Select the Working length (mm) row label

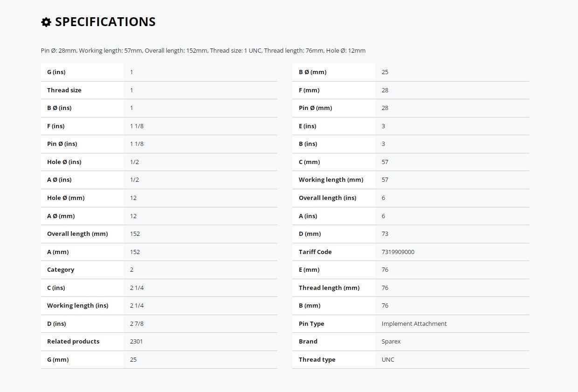331,179
